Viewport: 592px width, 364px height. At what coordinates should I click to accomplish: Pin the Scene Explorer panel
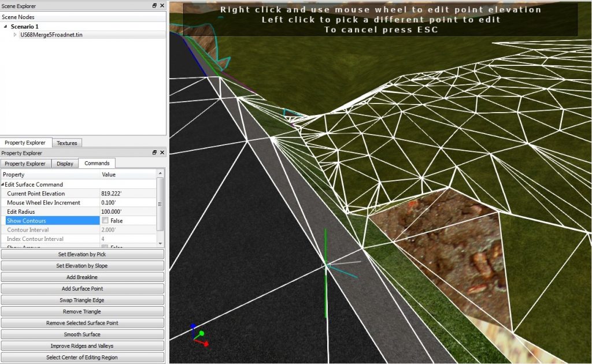(x=154, y=6)
